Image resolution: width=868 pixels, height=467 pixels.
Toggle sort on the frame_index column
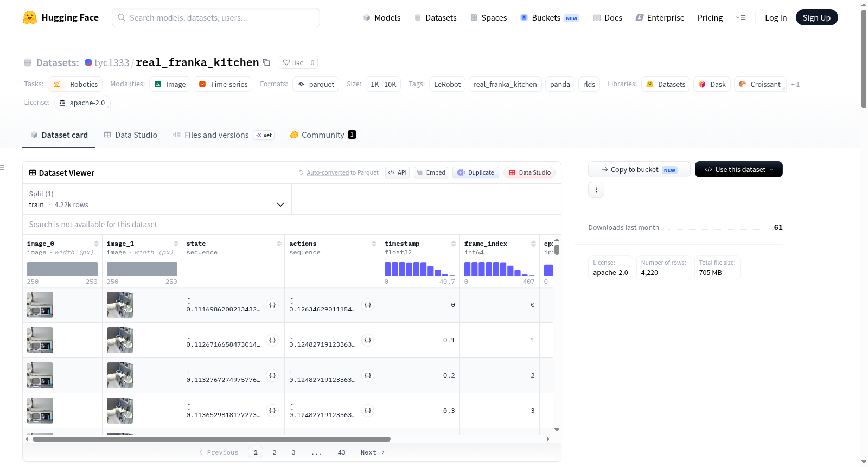533,244
